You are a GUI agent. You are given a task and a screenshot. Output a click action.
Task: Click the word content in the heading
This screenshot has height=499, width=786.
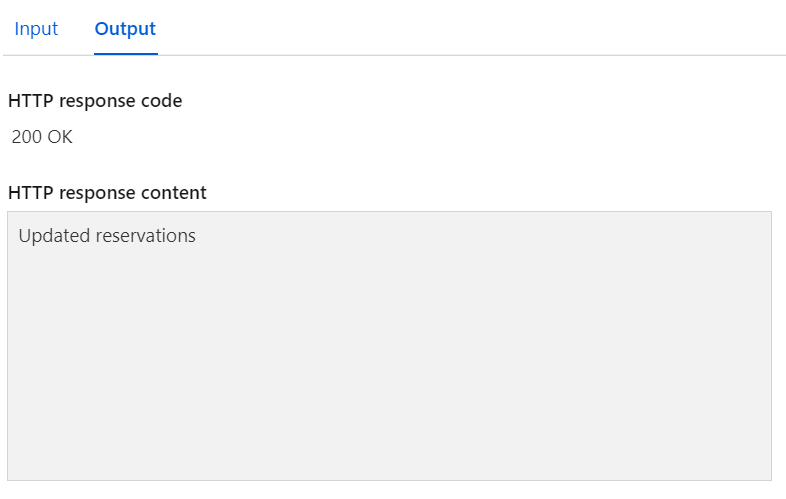click(174, 193)
